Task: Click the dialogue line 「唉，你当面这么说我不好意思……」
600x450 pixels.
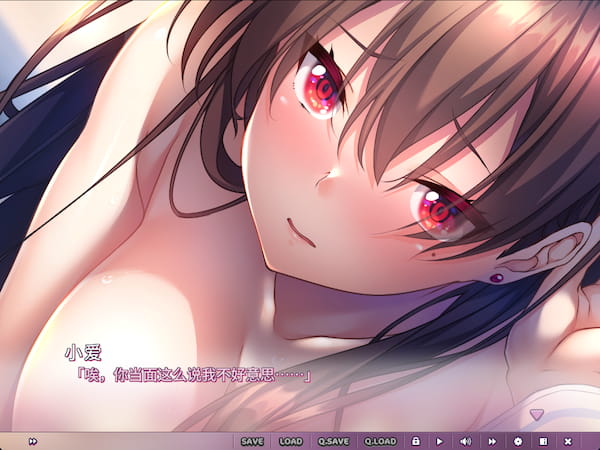Action: pyautogui.click(x=194, y=375)
